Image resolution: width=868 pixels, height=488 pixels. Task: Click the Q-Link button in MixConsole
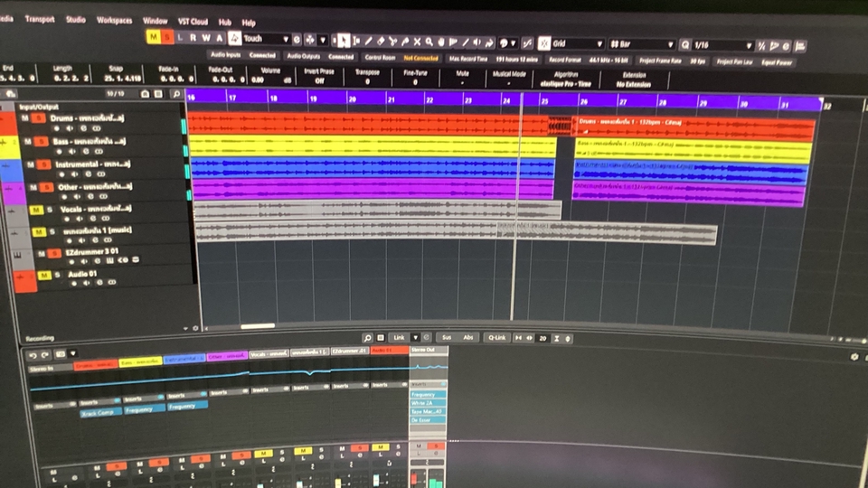[497, 337]
